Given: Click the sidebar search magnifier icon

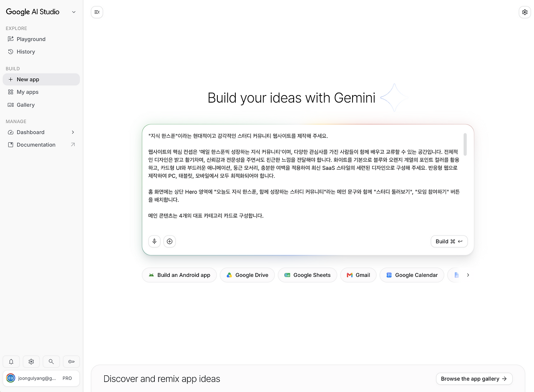Looking at the screenshot, I should (x=51, y=362).
